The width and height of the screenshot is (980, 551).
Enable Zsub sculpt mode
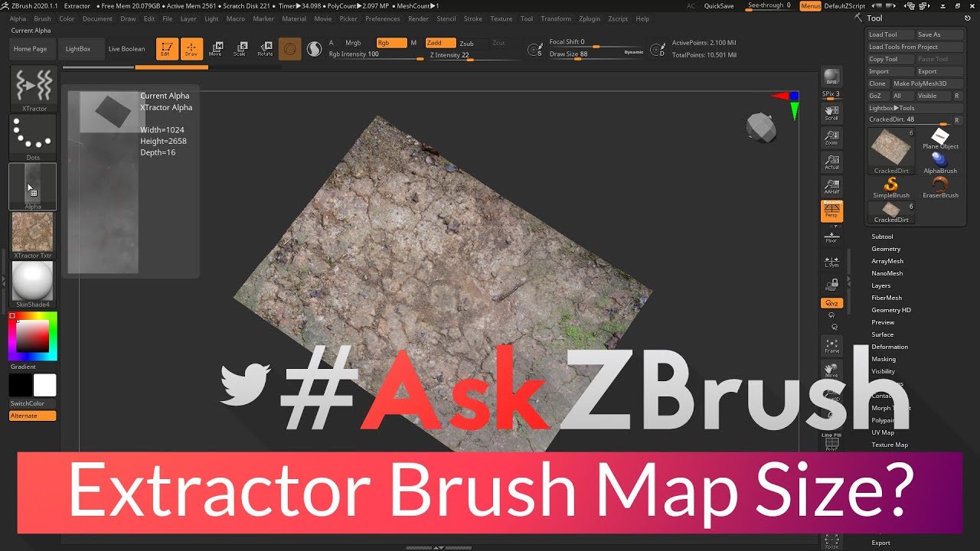466,44
